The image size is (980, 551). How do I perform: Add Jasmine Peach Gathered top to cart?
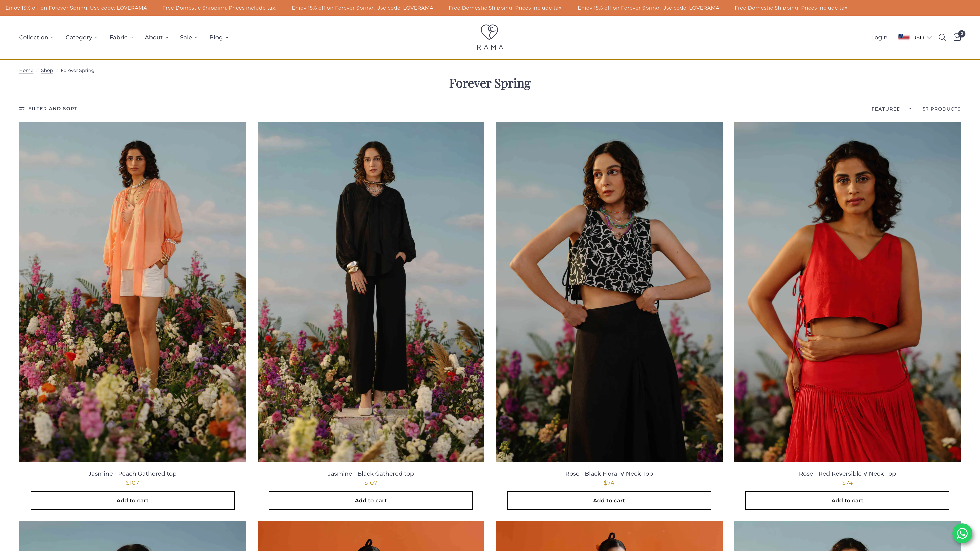132,500
